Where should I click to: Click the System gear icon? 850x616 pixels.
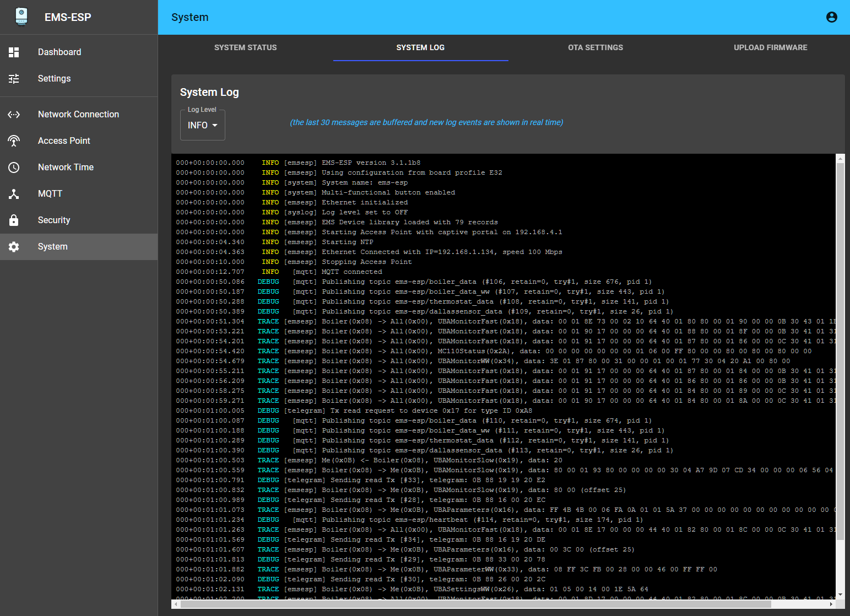[14, 247]
